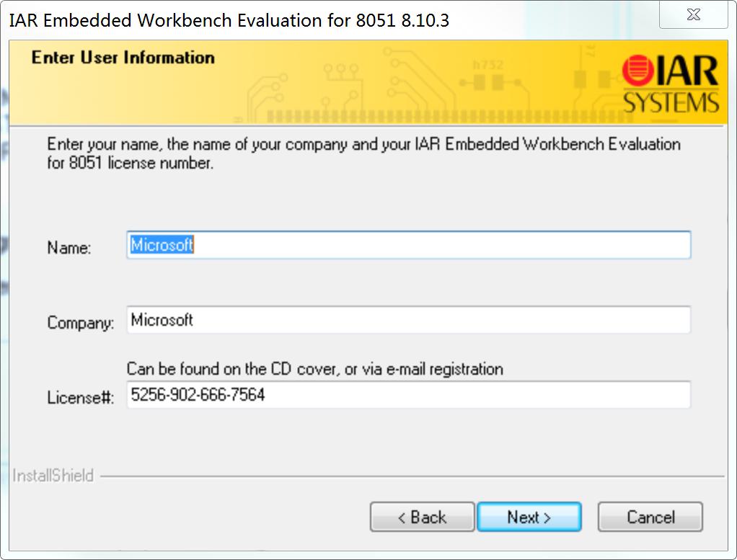Click the Next button
Image resolution: width=737 pixels, height=560 pixels.
pos(529,517)
